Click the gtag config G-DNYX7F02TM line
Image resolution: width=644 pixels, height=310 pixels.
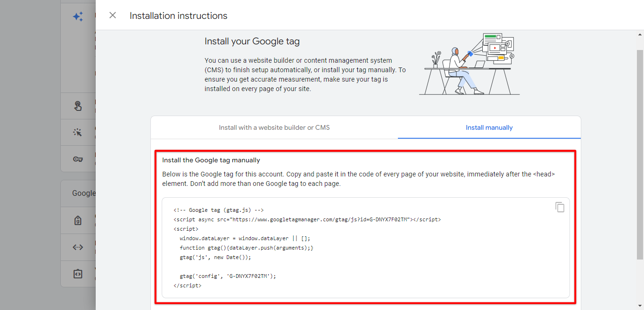[227, 276]
